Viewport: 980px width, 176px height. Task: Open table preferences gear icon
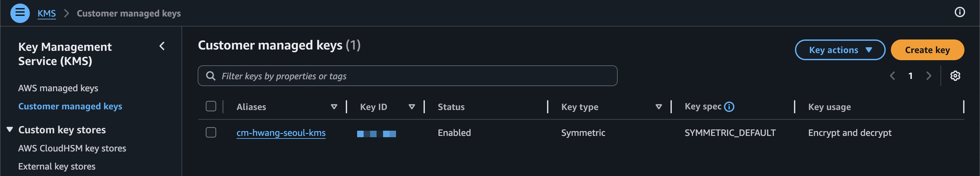pos(955,76)
